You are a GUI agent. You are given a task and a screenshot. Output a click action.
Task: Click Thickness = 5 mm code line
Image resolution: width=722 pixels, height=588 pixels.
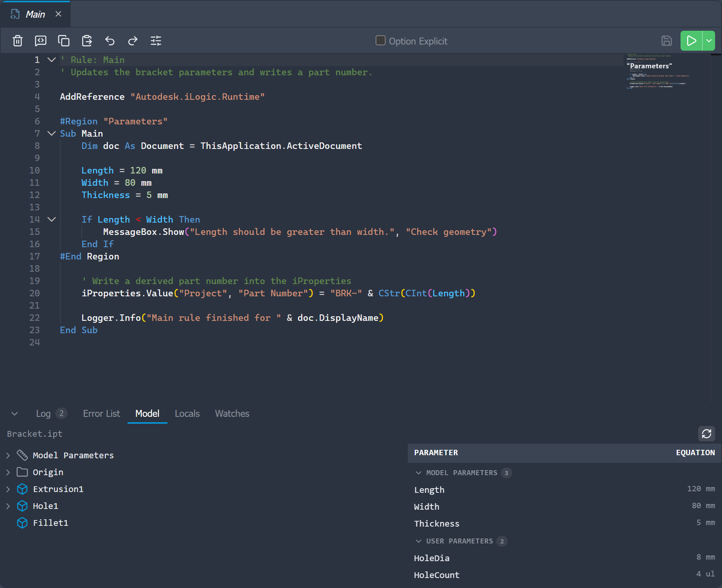coord(124,195)
